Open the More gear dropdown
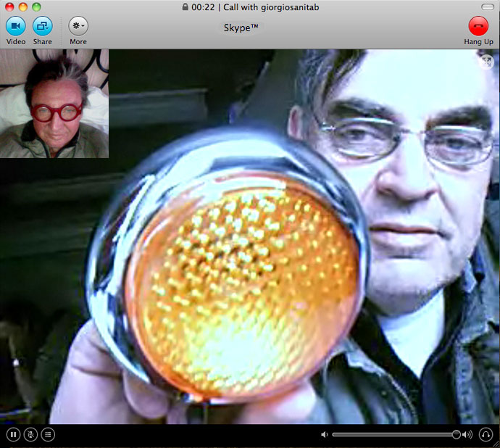 (78, 26)
